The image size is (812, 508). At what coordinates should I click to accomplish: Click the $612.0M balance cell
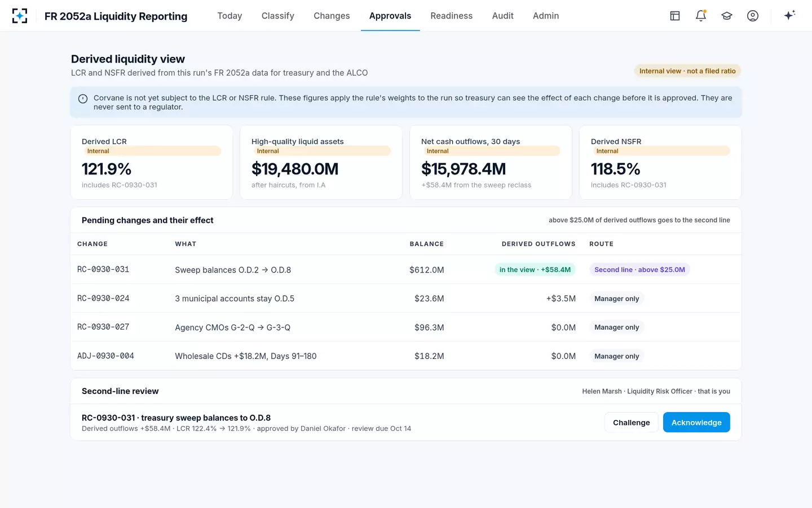coord(427,270)
